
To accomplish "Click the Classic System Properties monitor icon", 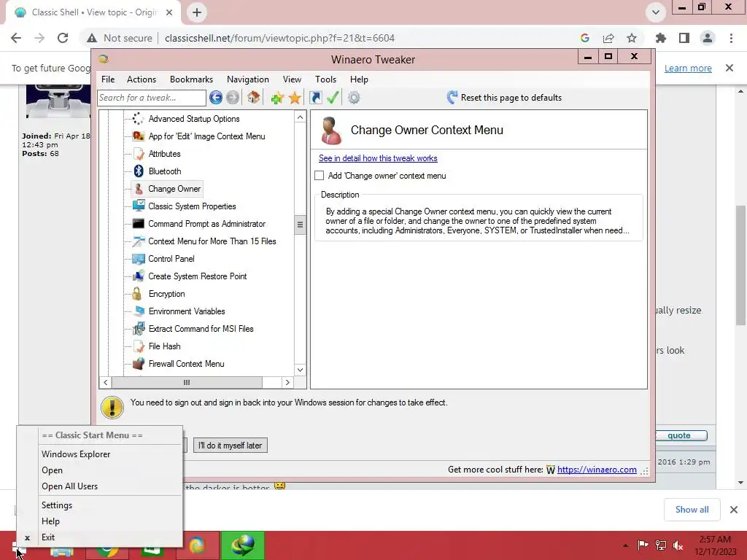I will 138,206.
